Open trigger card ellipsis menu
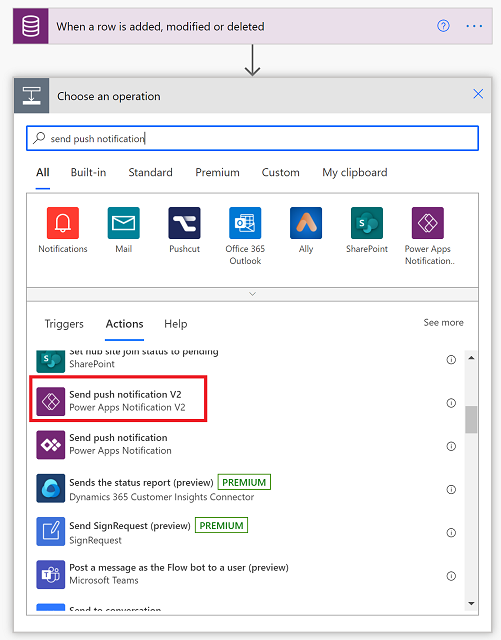Screen dimensions: 501x640 coord(474,26)
